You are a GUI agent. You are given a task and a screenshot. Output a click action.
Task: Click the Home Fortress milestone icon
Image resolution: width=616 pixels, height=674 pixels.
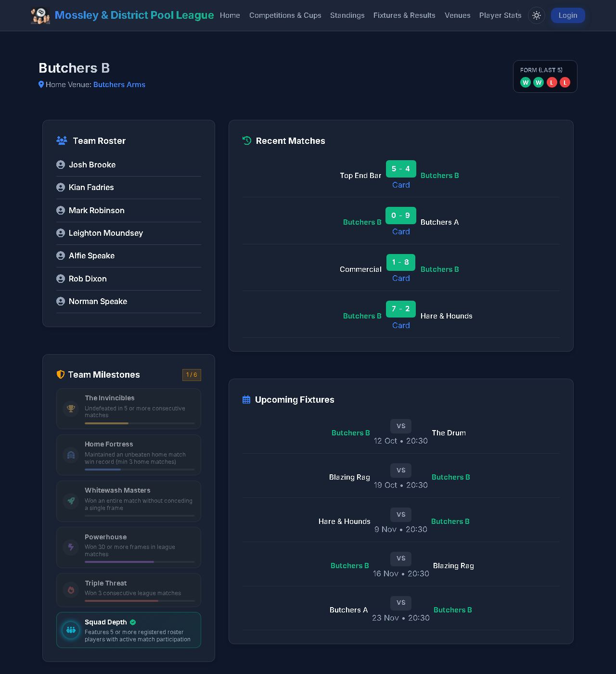[x=71, y=455]
